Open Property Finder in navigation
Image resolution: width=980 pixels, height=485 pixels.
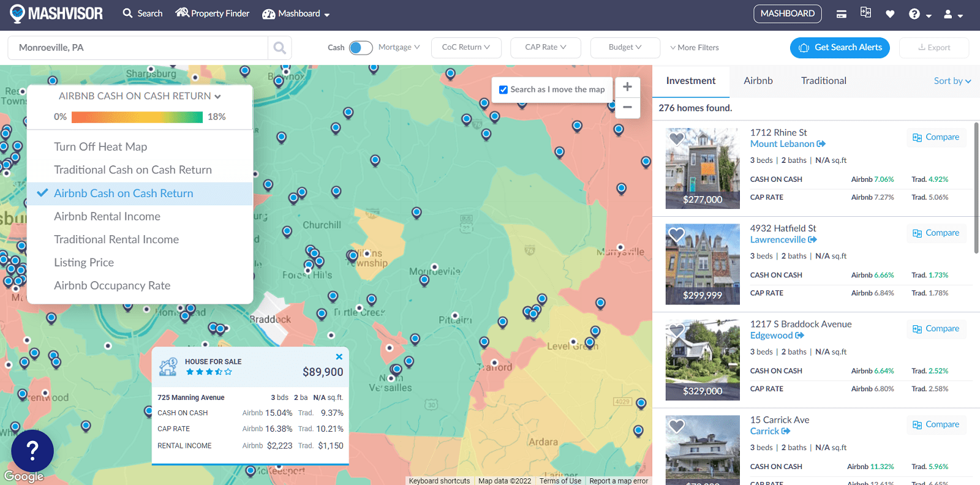213,13
